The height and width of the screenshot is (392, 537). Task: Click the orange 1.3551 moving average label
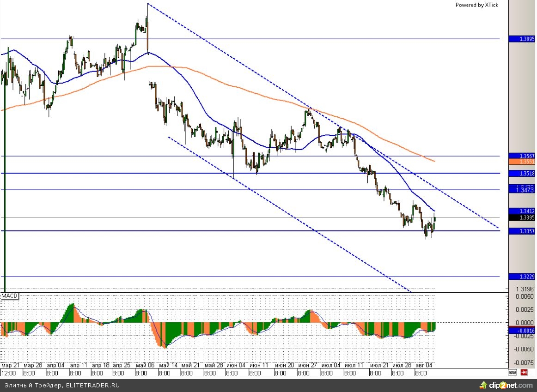coord(521,162)
